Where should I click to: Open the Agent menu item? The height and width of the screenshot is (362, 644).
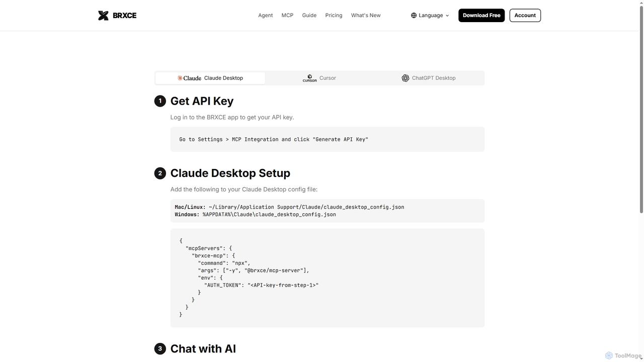pos(266,16)
